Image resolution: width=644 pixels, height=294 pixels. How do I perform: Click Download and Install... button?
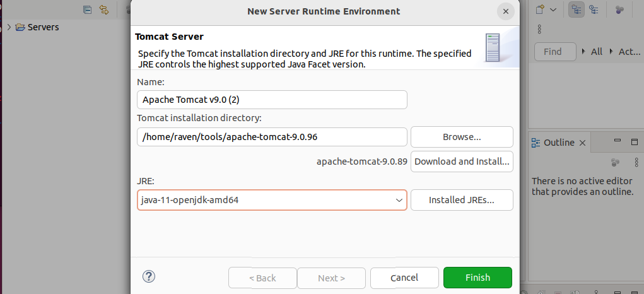coord(462,162)
